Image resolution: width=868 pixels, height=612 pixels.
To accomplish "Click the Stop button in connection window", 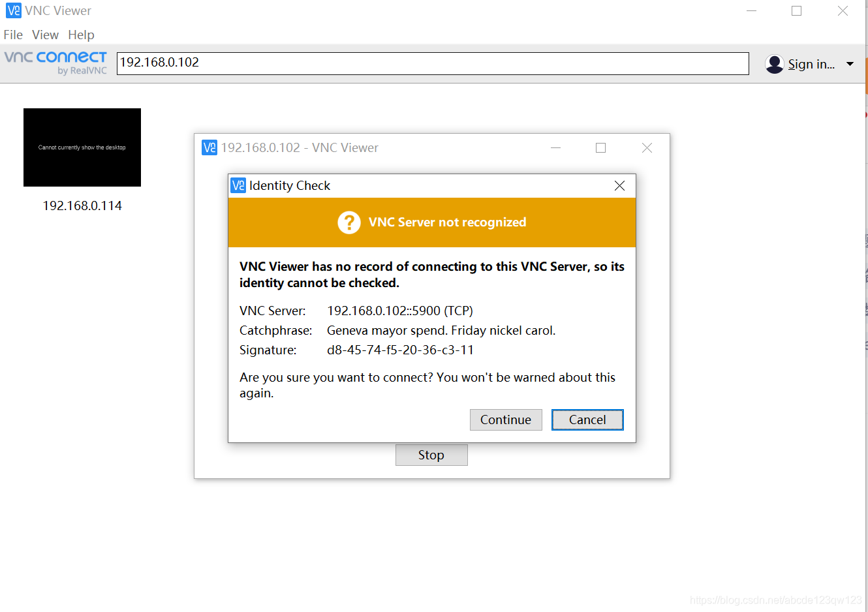I will 431,455.
